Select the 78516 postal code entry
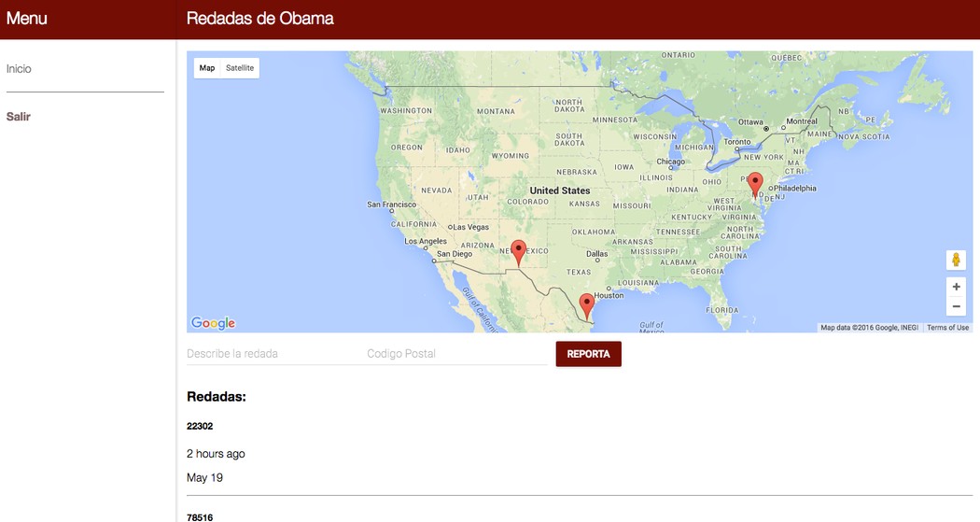Image resolution: width=980 pixels, height=522 pixels. (200, 517)
